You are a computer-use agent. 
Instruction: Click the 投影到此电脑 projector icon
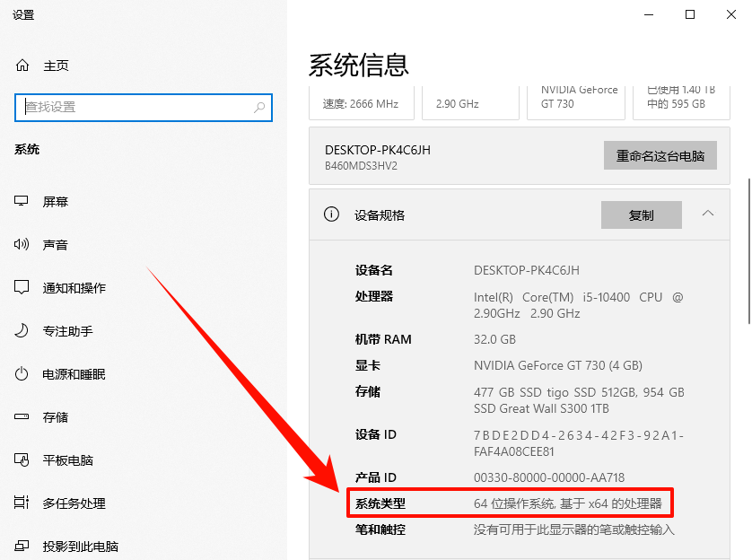point(22,546)
